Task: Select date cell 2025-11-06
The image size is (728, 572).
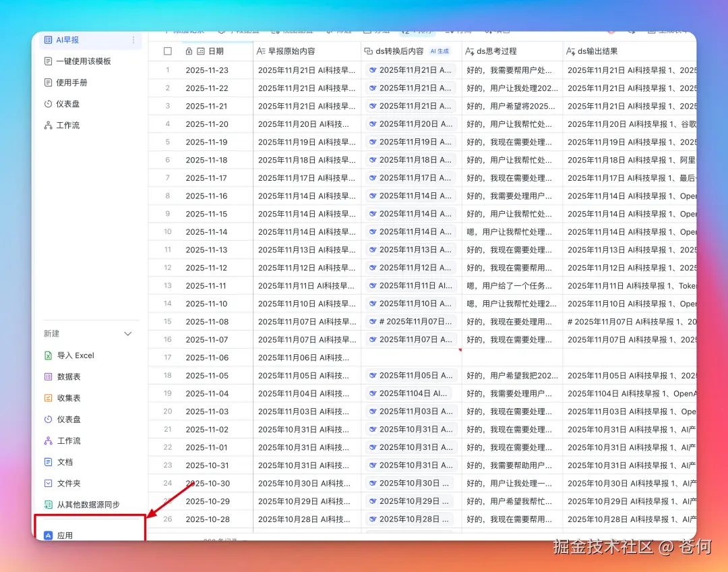Action: tap(207, 357)
